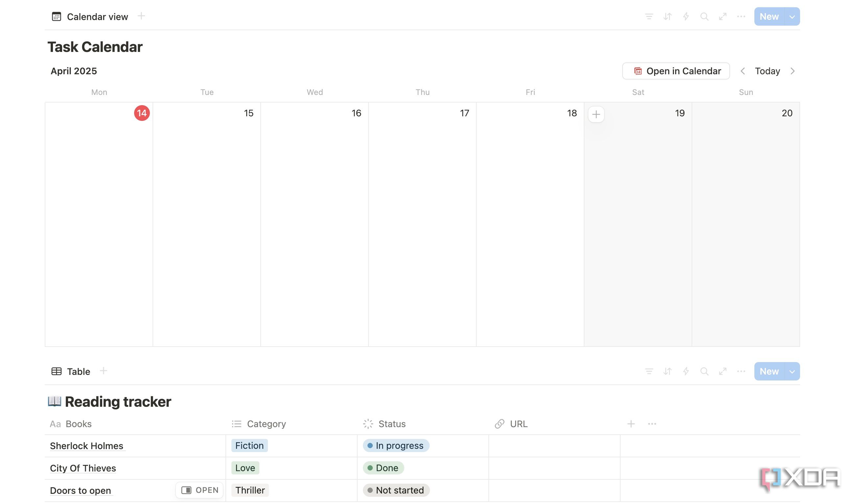Click the Fiction category tag
This screenshot has width=852, height=504.
[249, 446]
